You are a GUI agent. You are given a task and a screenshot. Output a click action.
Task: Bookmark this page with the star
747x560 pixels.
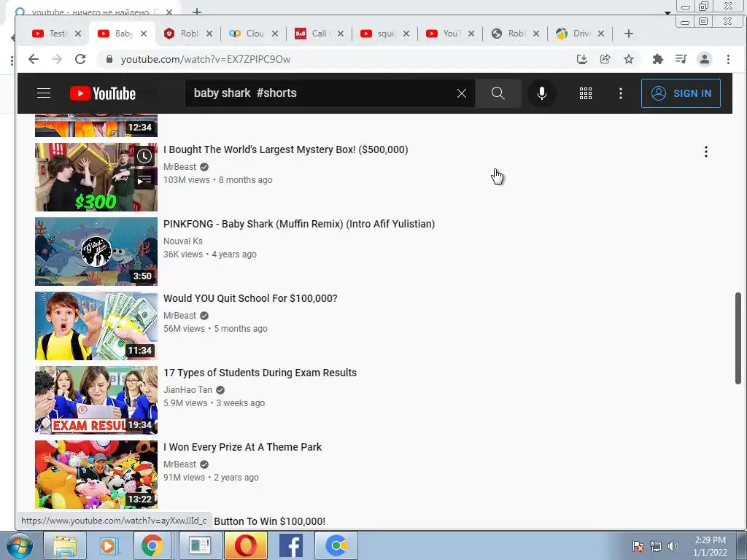point(629,59)
